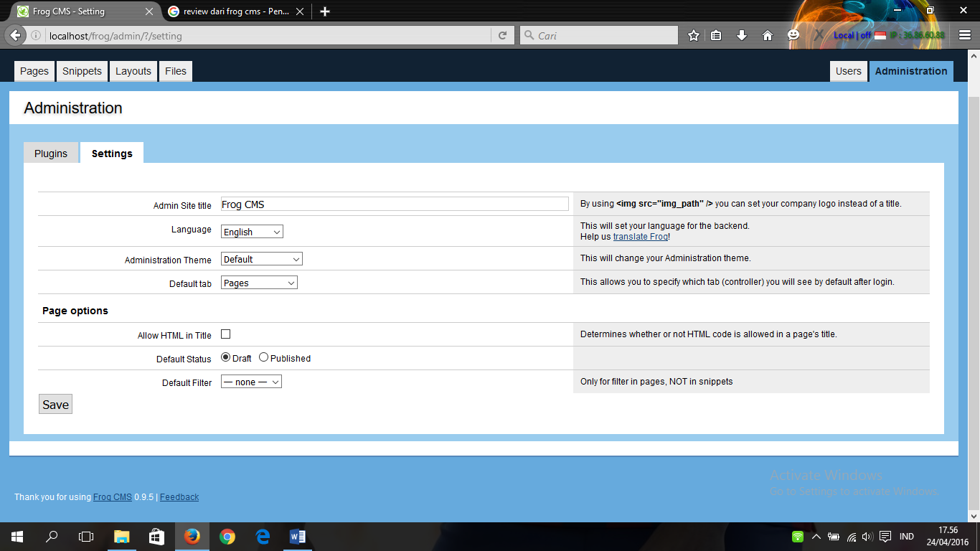Open the Language dropdown showing English
This screenshot has height=551, width=980.
pyautogui.click(x=252, y=232)
